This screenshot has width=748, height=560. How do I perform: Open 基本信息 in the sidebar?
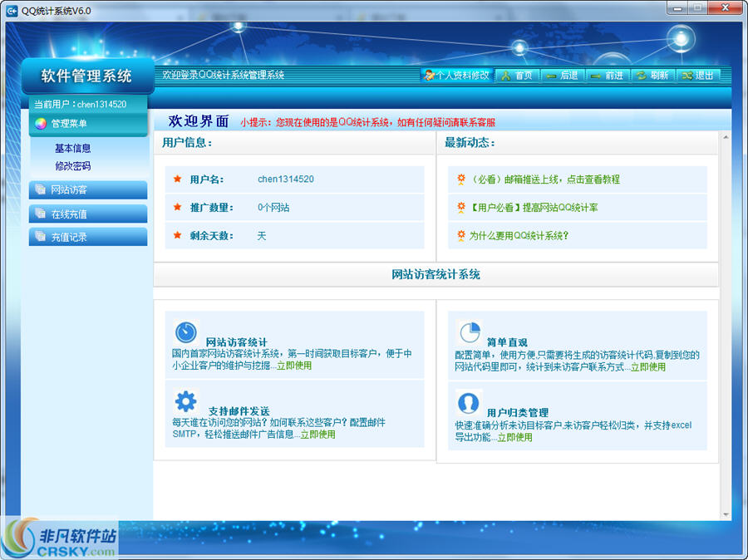(72, 149)
